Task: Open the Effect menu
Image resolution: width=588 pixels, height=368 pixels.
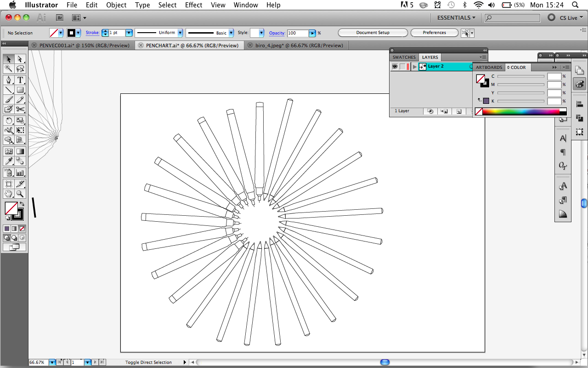Action: pyautogui.click(x=193, y=5)
